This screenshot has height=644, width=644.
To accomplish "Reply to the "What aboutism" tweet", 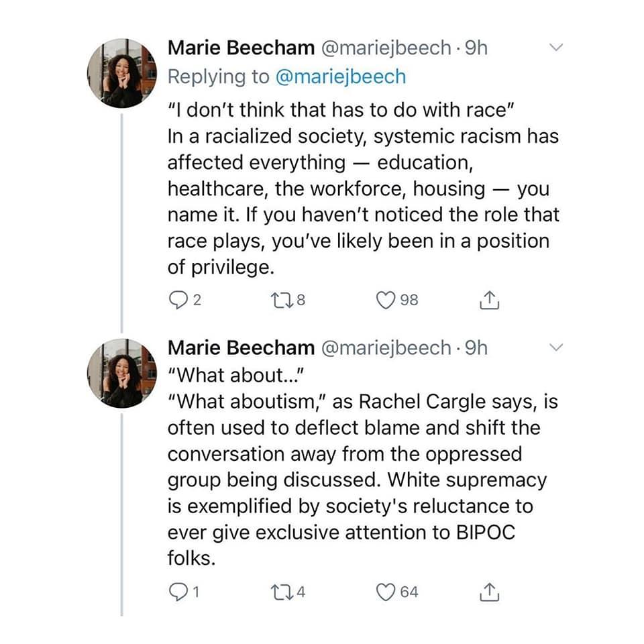I will (177, 592).
